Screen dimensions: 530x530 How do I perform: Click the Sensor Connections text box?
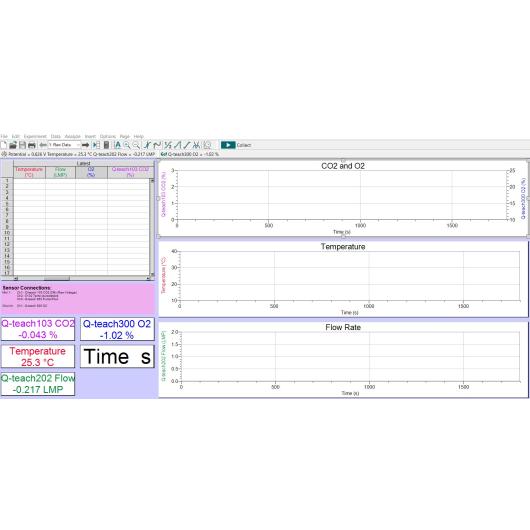coord(78,298)
